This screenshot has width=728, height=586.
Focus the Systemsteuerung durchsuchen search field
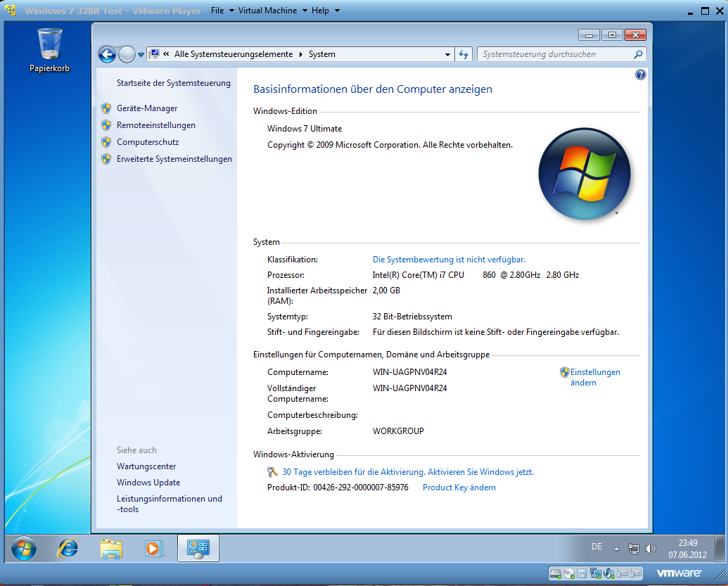click(x=556, y=54)
